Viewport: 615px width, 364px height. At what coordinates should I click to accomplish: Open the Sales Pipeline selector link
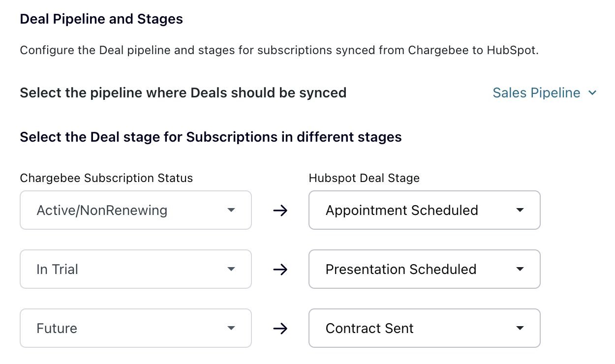click(536, 92)
